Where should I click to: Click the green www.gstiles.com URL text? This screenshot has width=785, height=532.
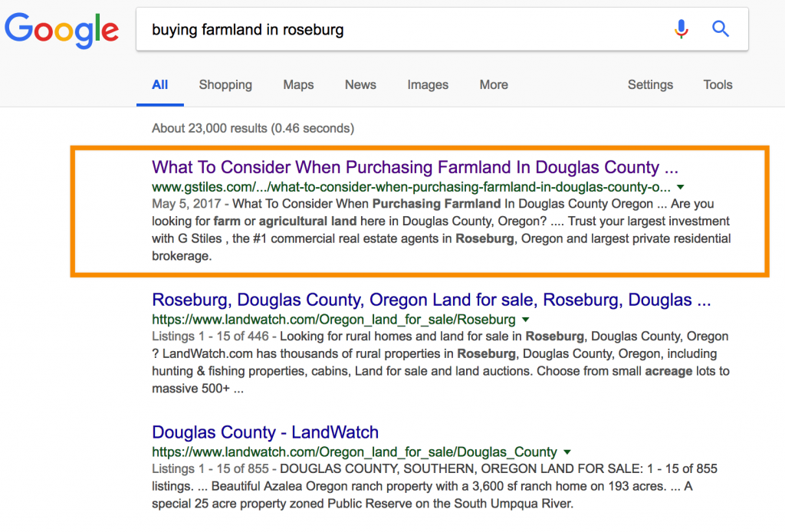411,187
